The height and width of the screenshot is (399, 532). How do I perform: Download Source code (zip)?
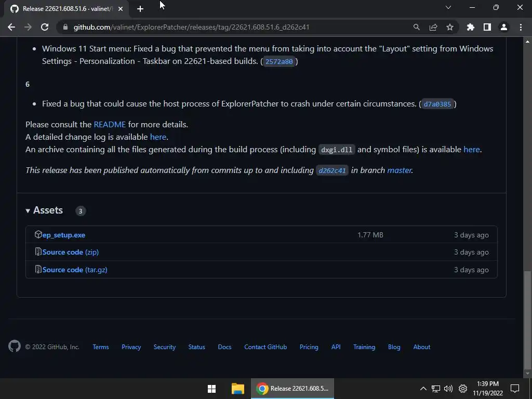point(71,252)
